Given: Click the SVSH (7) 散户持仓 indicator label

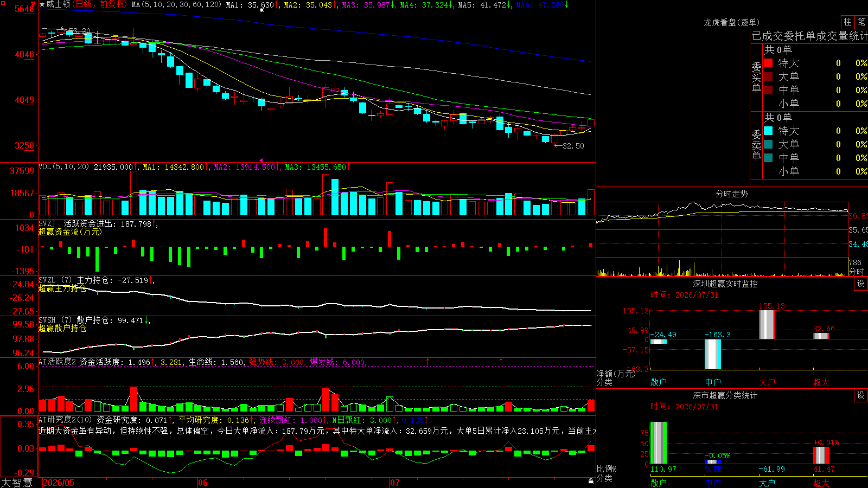Looking at the screenshot, I should pos(75,320).
